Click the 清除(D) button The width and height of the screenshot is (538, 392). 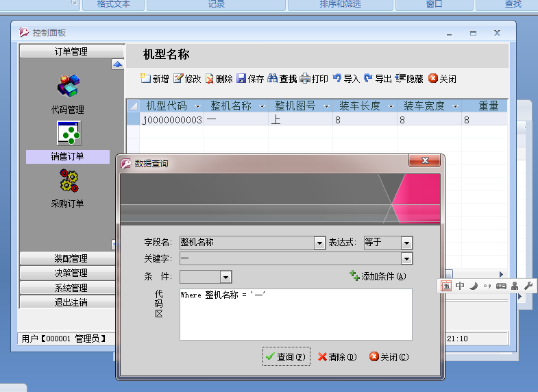pyautogui.click(x=337, y=357)
